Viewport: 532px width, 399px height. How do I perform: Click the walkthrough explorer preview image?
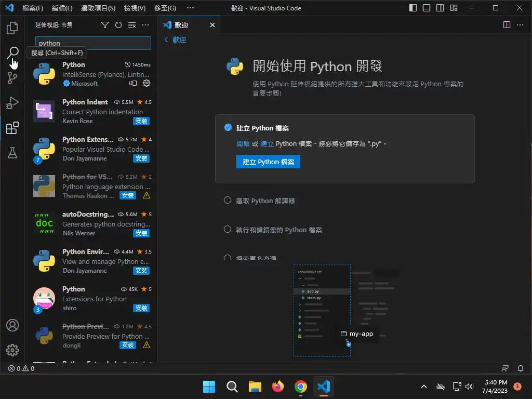click(345, 311)
